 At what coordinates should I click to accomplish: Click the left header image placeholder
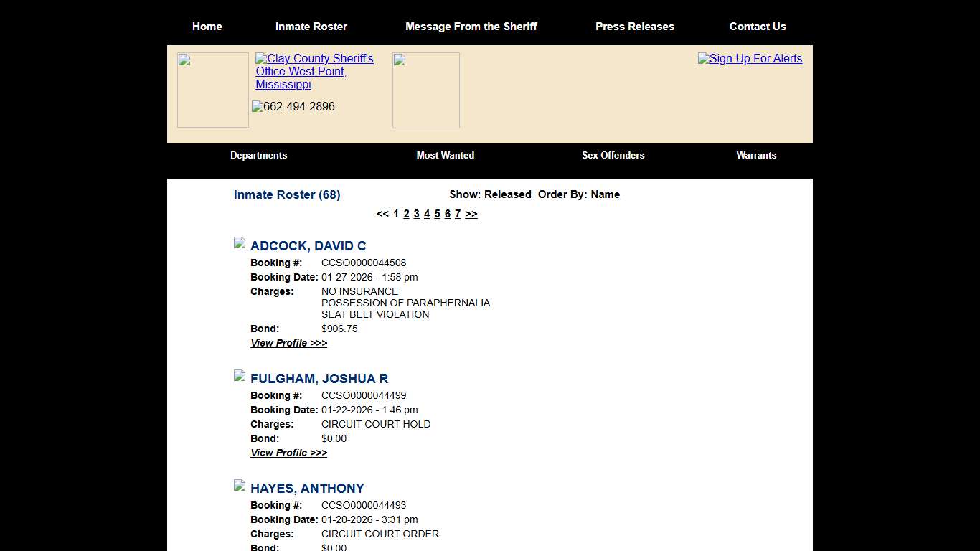coord(212,90)
